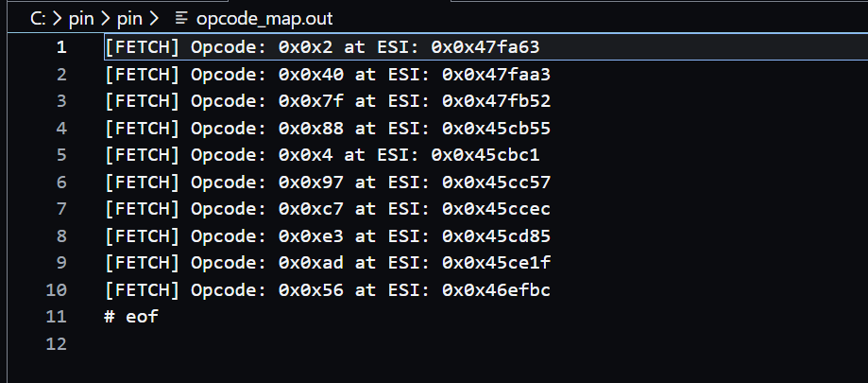
Task: Select line number 10 in the gutter
Action: [x=57, y=289]
